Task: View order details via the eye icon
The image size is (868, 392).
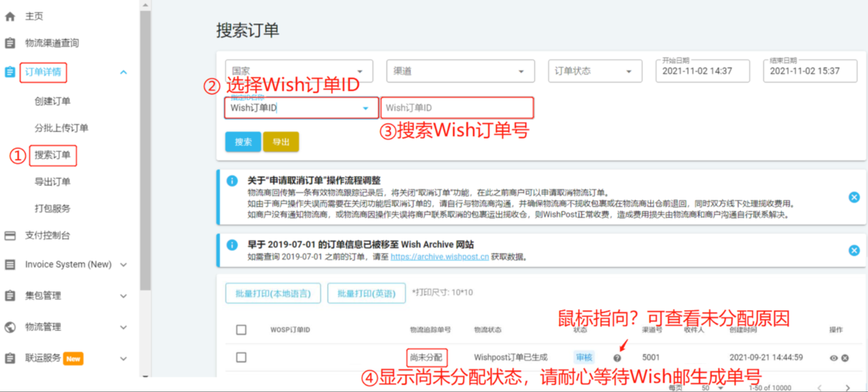Action: tap(833, 358)
